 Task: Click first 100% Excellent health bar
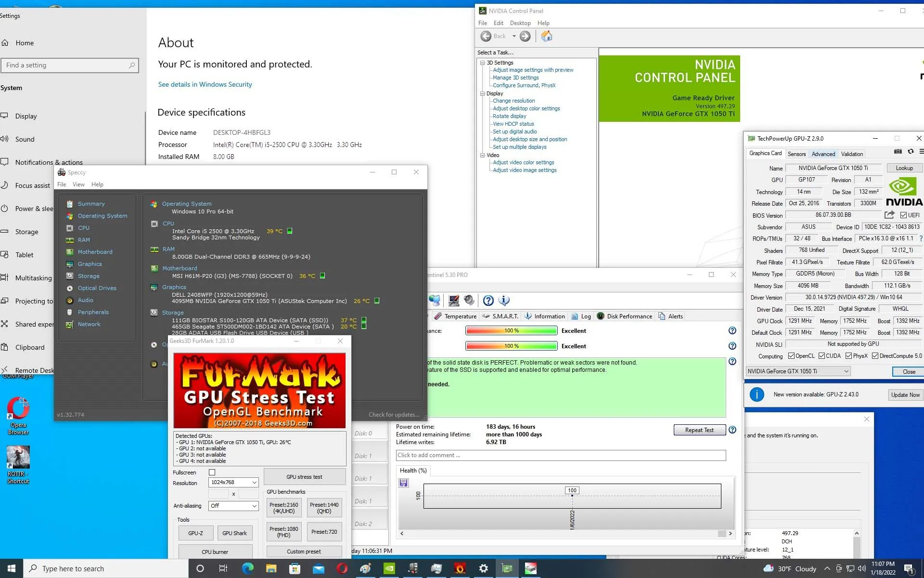511,330
